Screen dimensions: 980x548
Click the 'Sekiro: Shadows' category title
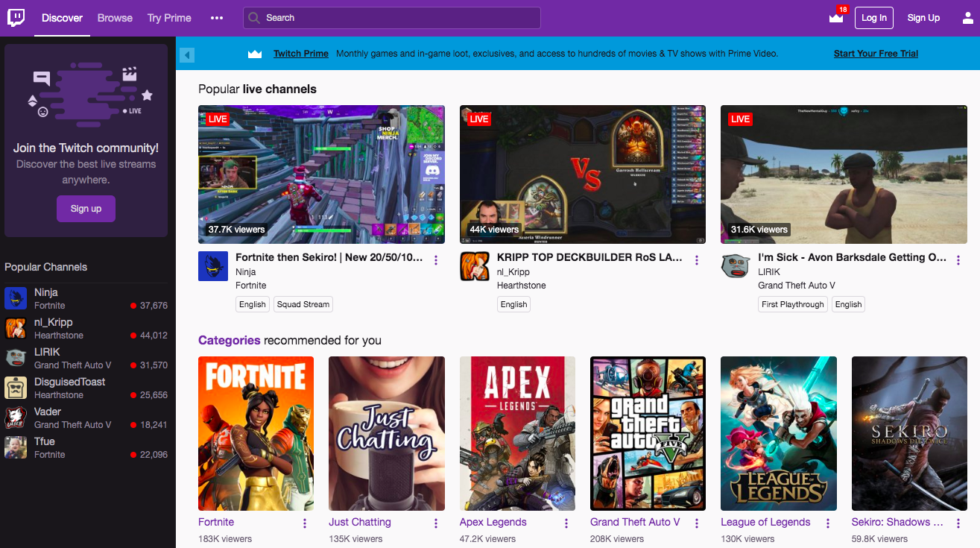tap(898, 522)
